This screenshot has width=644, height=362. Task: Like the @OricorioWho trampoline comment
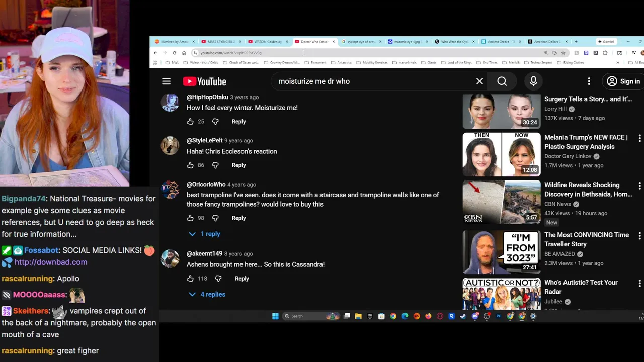[190, 218]
